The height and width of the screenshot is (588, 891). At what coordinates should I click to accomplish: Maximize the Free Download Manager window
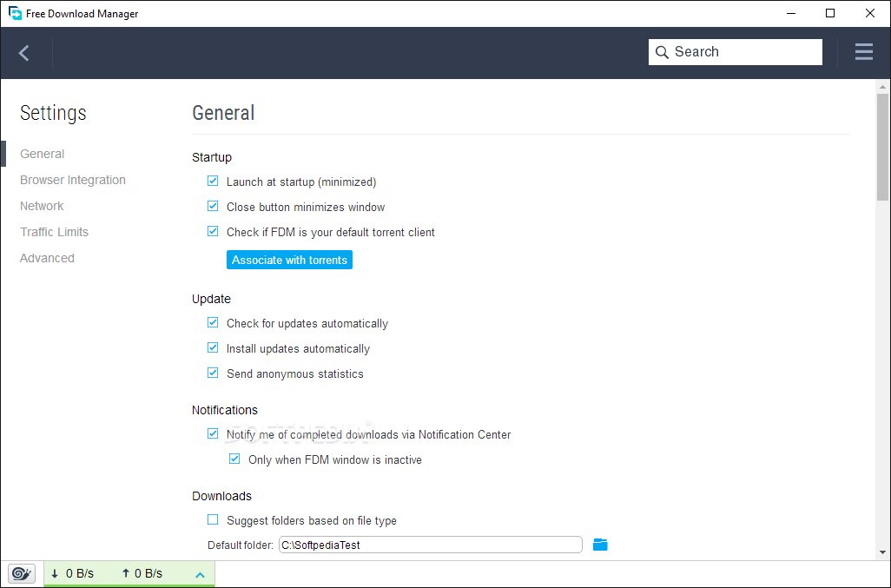pos(830,13)
